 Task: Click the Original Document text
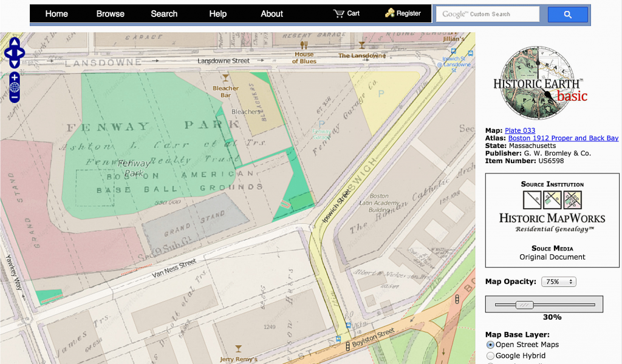click(x=552, y=257)
